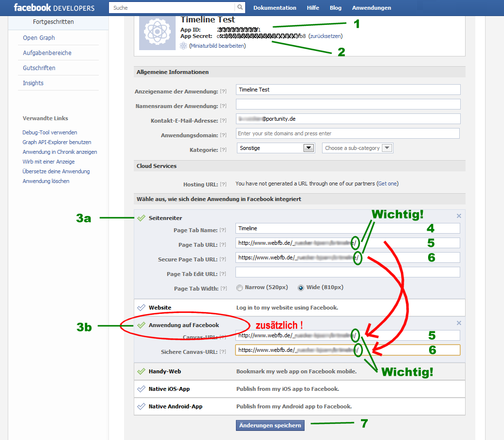Image resolution: width=504 pixels, height=440 pixels.
Task: Open the Kategorie dropdown showing Sonstige
Action: tap(276, 148)
